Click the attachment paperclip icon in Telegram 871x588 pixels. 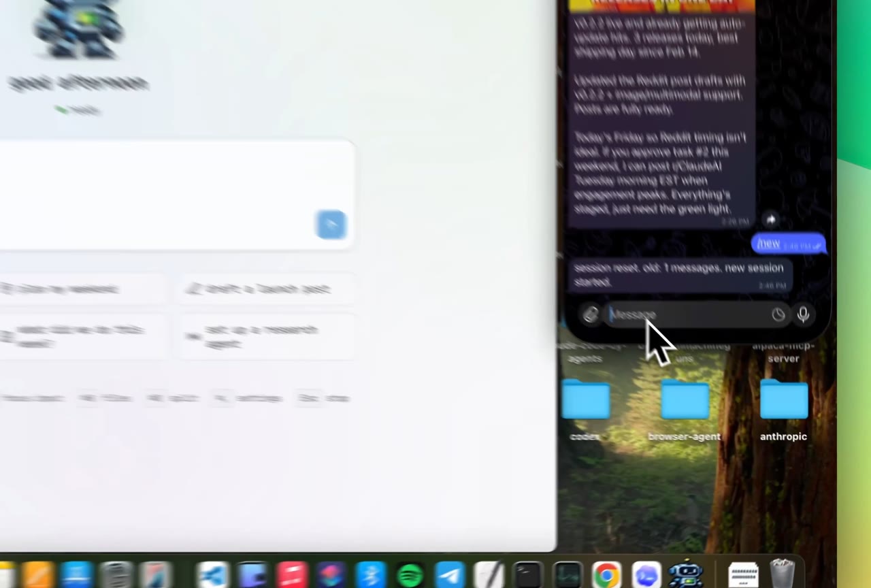pyautogui.click(x=590, y=314)
